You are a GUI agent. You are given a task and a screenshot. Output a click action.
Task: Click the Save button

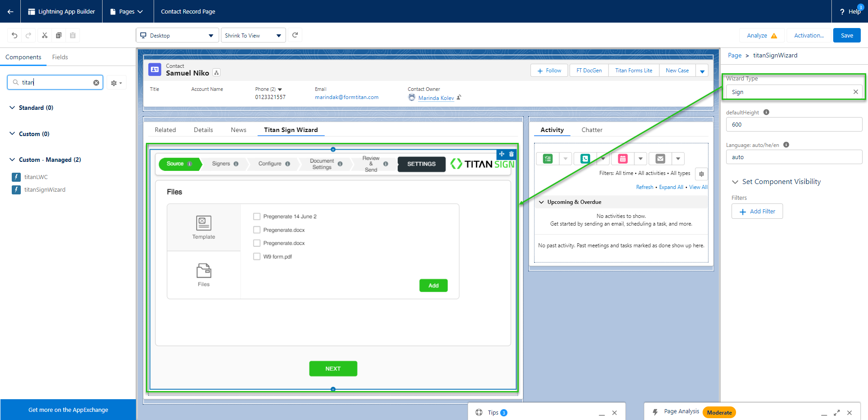pyautogui.click(x=847, y=35)
